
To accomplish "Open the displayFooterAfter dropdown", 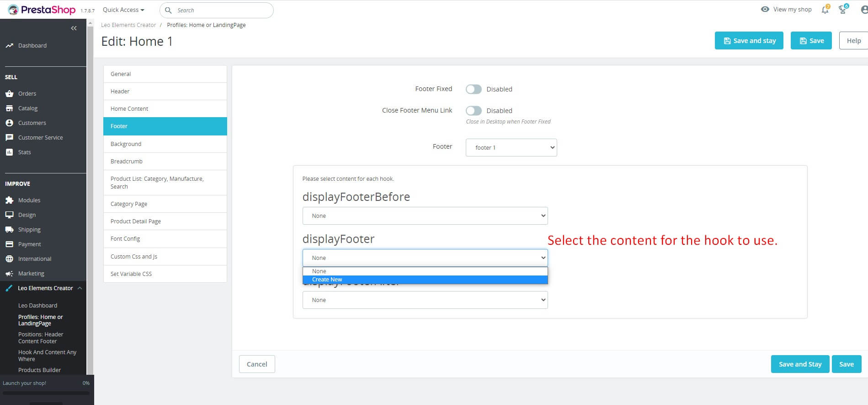I will pyautogui.click(x=425, y=300).
